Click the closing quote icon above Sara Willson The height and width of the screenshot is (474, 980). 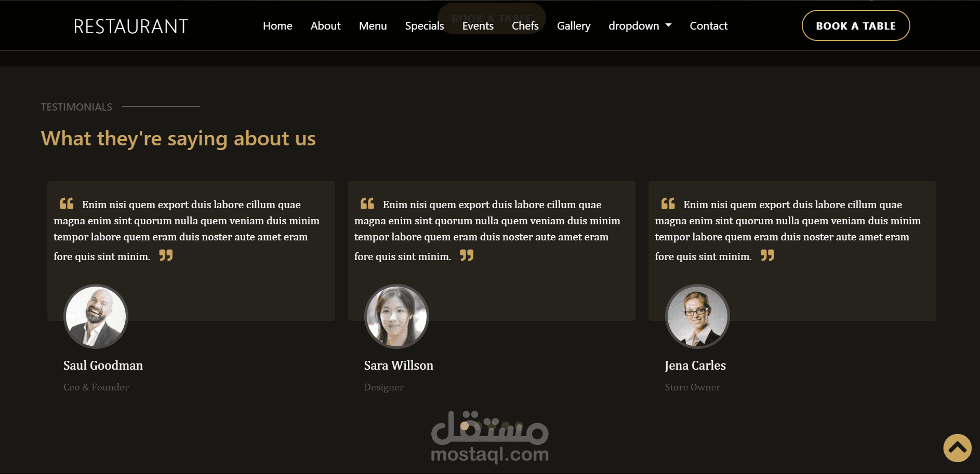[x=467, y=255]
